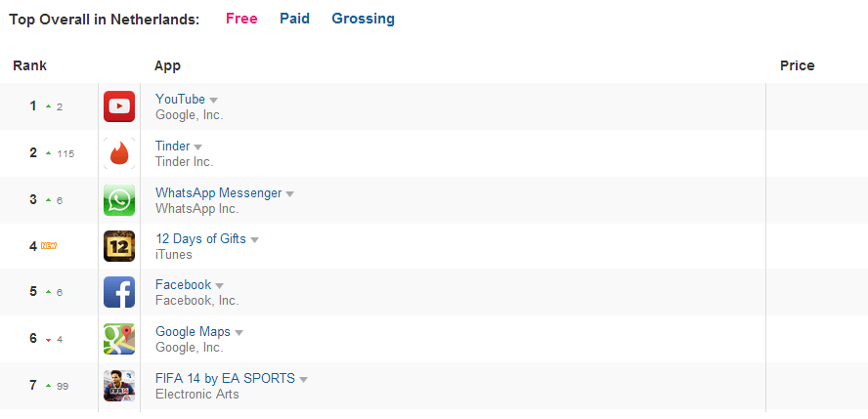Open the WhatsApp Messenger app link
Screen dimensions: 868x419
[219, 193]
